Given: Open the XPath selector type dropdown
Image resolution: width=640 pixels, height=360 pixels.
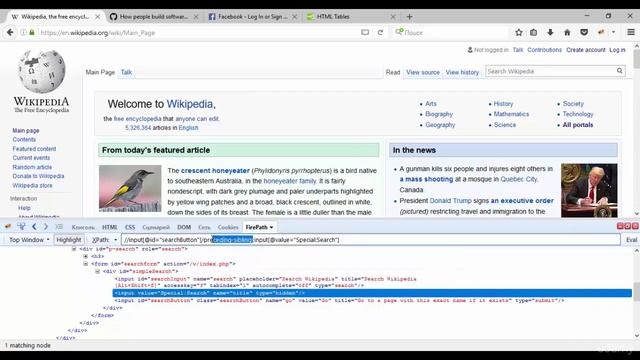Looking at the screenshot, I should [116, 240].
